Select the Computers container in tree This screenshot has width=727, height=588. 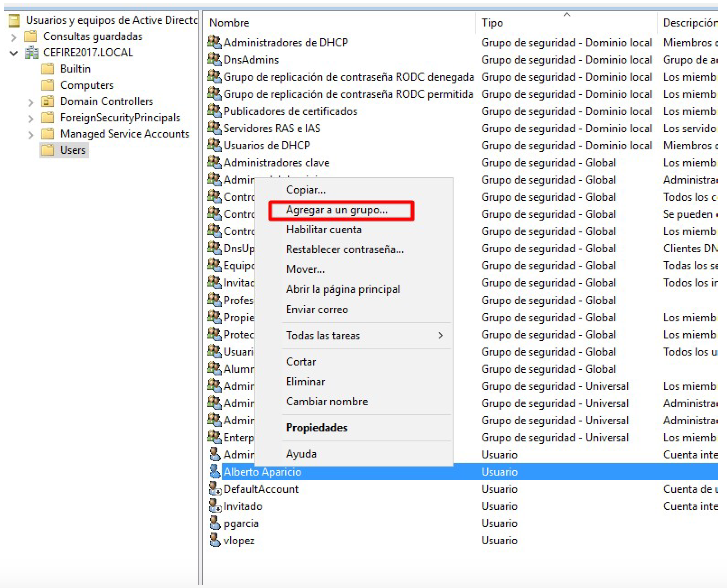(87, 85)
